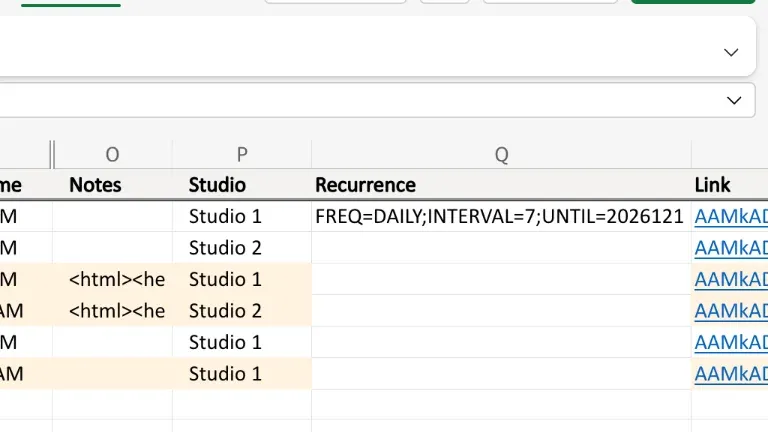Select Studio 2 cell in second data row
This screenshot has width=768, height=432.
pyautogui.click(x=242, y=247)
